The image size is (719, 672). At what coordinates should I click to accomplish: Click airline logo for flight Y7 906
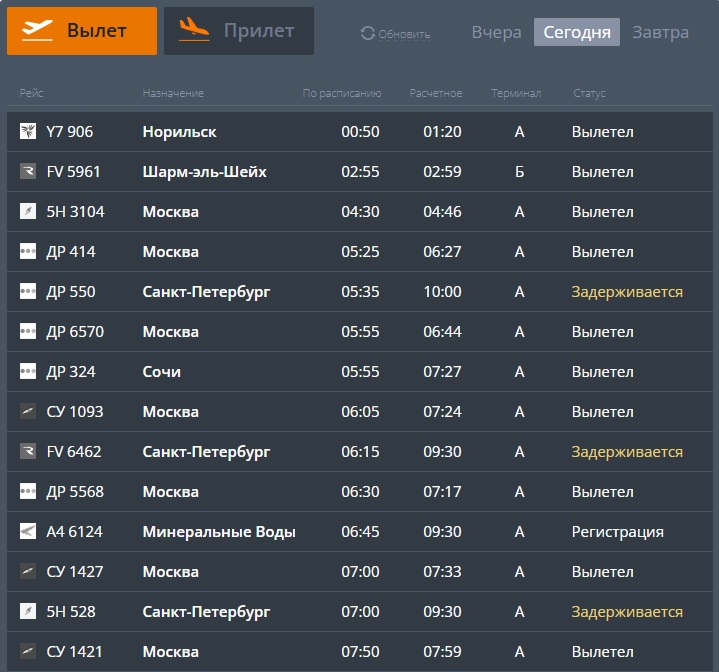[x=28, y=132]
